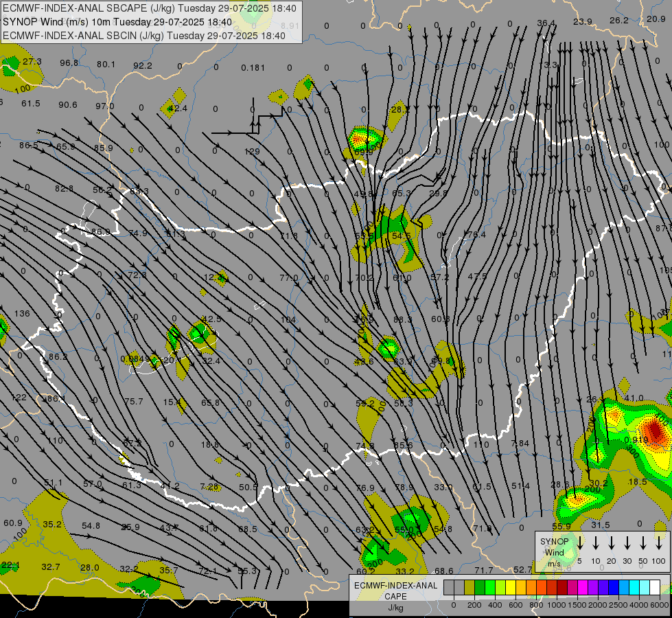The width and height of the screenshot is (672, 618).
Task: Click the ECMWF-INDEX-ANAL CAPE J/kg legend label
Action: [395, 596]
